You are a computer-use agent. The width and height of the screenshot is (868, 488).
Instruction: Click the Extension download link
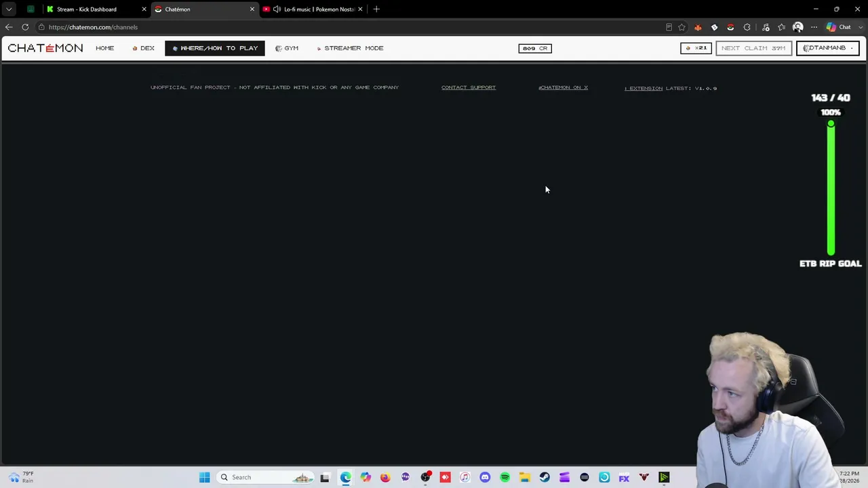click(644, 88)
